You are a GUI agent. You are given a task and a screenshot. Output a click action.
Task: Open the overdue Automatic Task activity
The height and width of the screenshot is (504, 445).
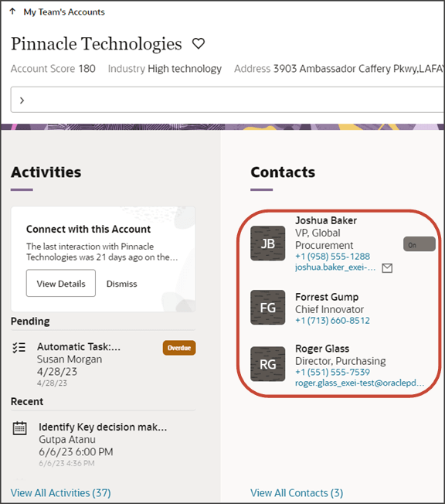pyautogui.click(x=79, y=347)
